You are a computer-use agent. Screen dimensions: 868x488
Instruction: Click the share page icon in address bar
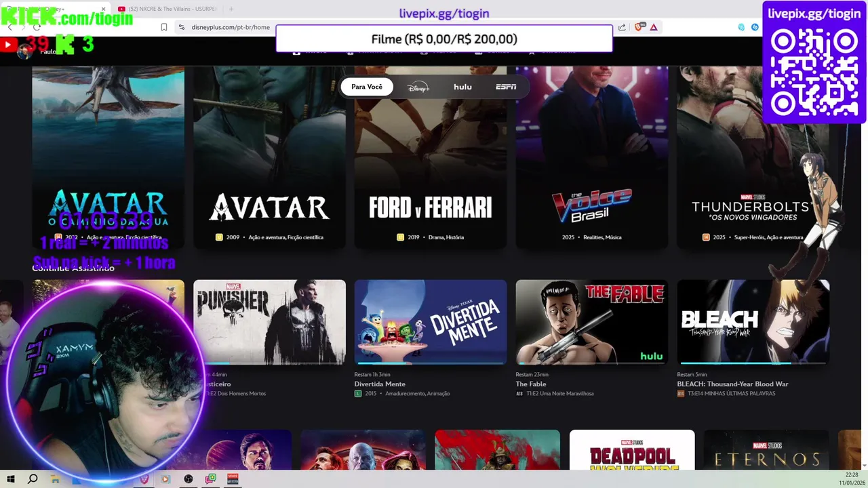tap(622, 27)
